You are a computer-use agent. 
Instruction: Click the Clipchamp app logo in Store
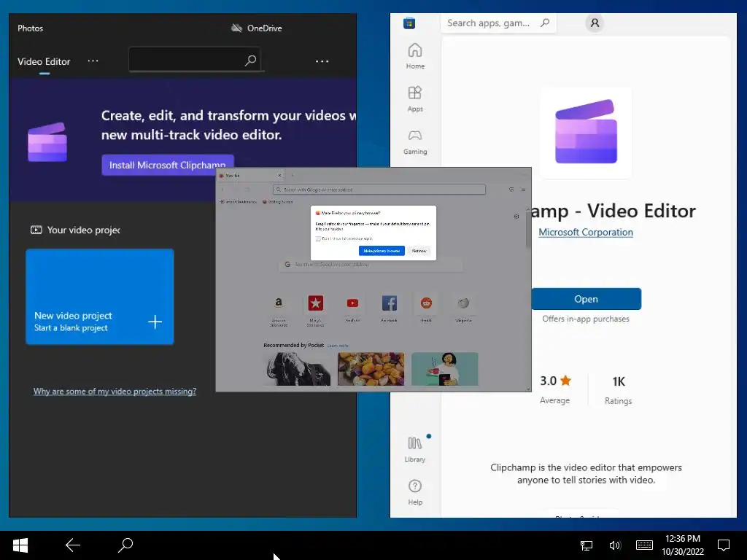click(x=586, y=132)
